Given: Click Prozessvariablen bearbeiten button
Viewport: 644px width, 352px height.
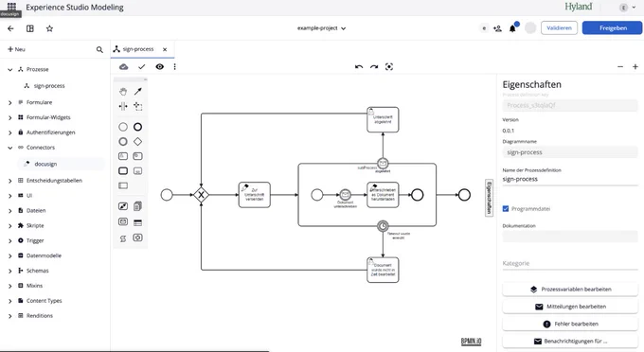Looking at the screenshot, I should (x=570, y=290).
